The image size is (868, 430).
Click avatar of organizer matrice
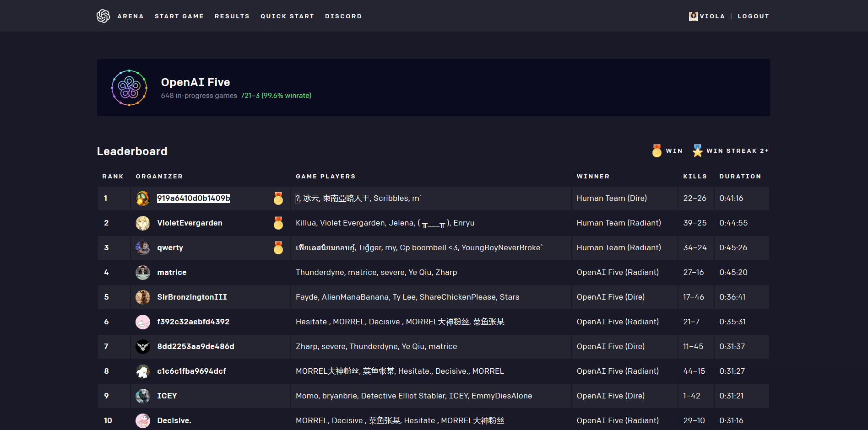click(143, 273)
